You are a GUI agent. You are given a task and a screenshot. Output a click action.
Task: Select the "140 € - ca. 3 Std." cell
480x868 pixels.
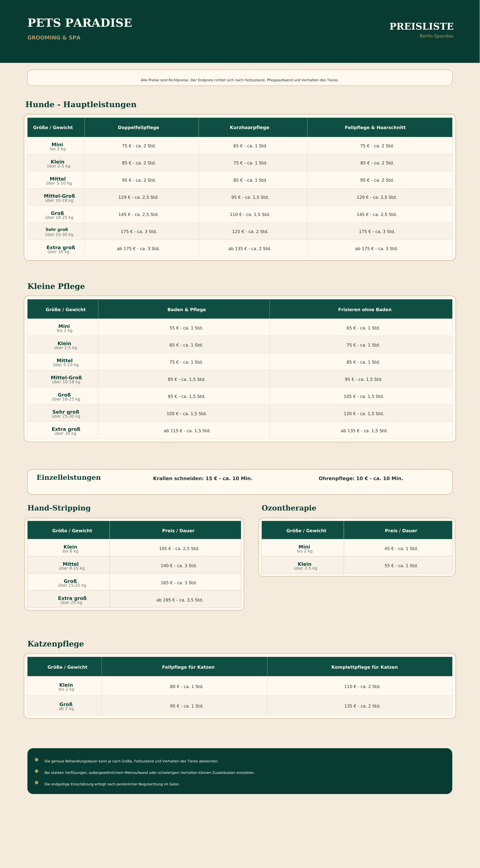point(179,566)
